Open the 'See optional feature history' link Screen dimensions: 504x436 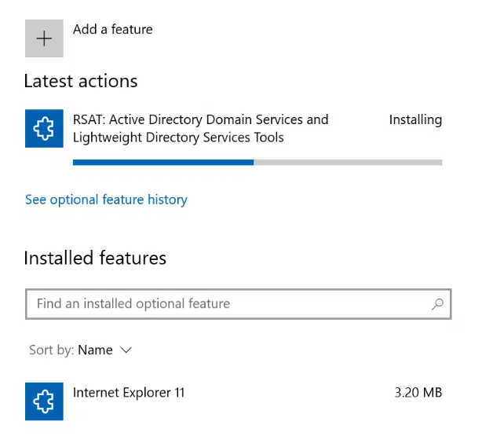106,200
